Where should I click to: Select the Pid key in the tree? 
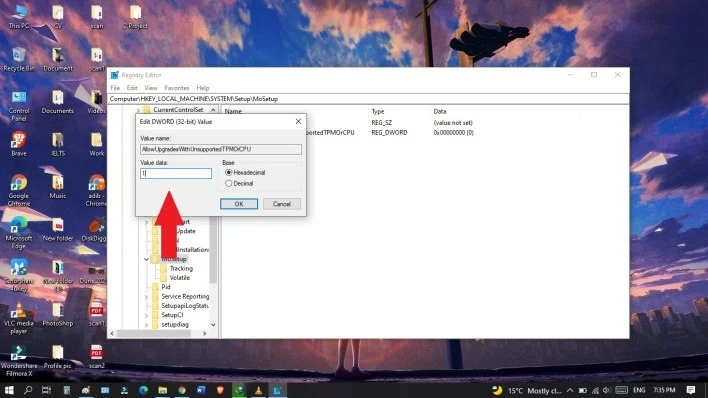tap(166, 287)
